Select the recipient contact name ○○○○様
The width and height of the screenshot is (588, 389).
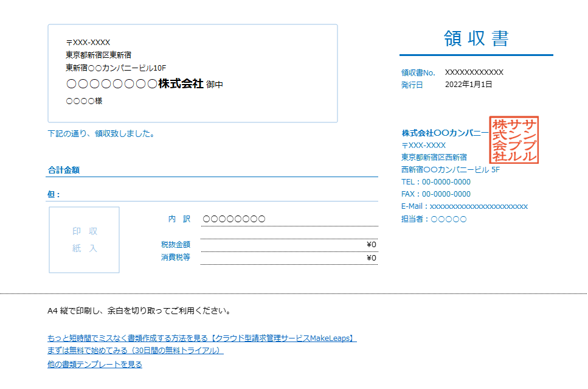(84, 101)
